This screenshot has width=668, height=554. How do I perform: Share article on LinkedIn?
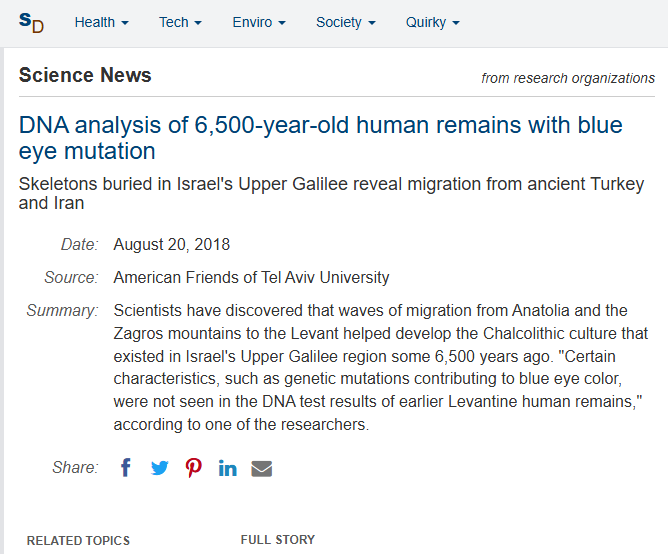(x=228, y=468)
